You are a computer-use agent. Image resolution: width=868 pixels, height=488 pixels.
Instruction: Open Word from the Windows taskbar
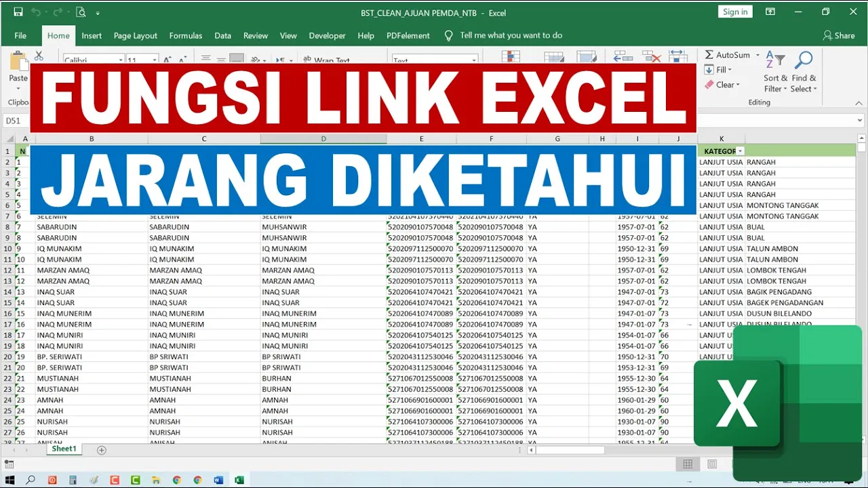point(218,480)
